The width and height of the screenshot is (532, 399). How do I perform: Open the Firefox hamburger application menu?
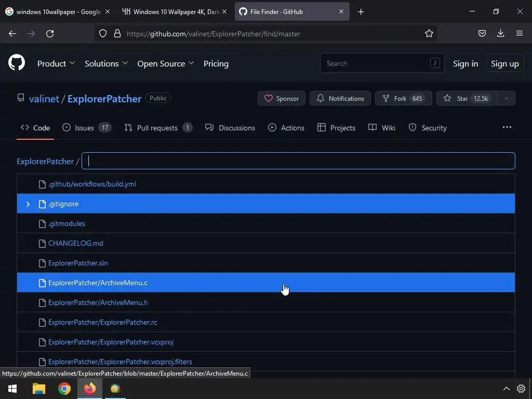point(520,33)
